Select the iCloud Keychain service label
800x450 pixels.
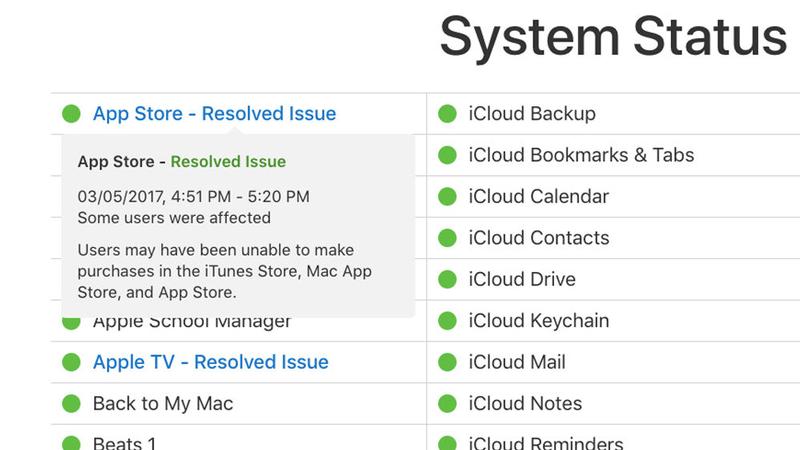click(539, 321)
